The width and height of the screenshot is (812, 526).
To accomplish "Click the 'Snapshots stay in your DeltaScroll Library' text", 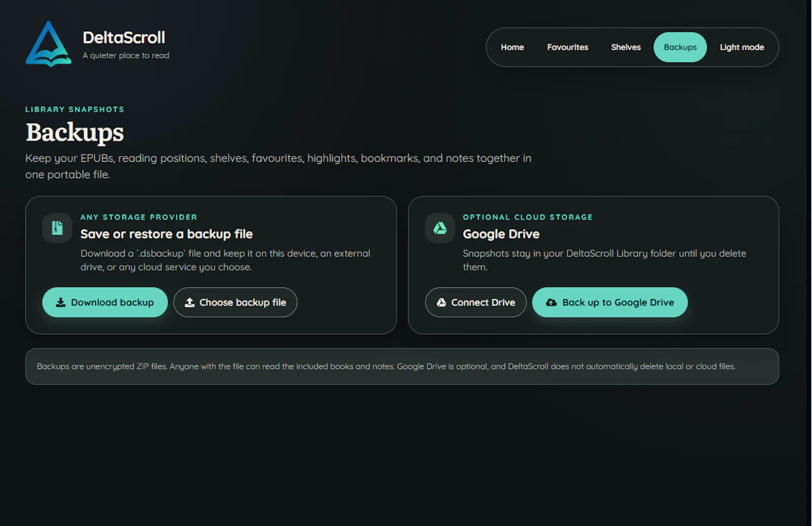I will tap(604, 260).
